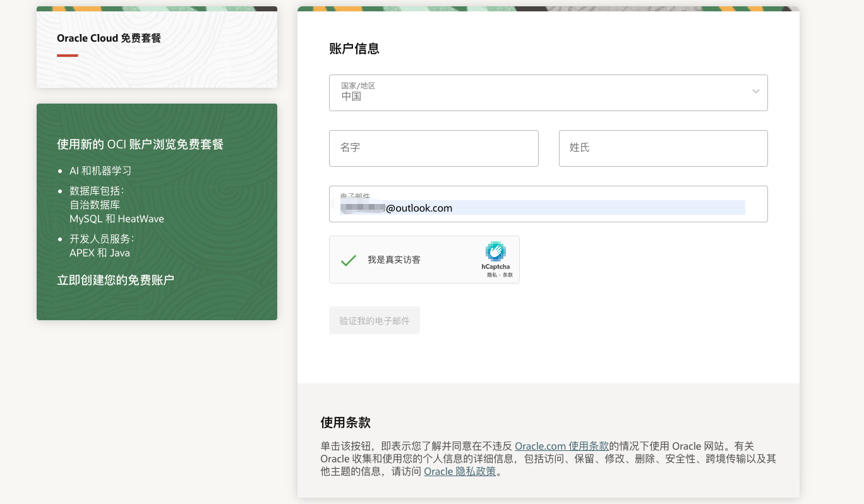
Task: Click the hCaptcha 隐私 link
Action: click(x=491, y=275)
